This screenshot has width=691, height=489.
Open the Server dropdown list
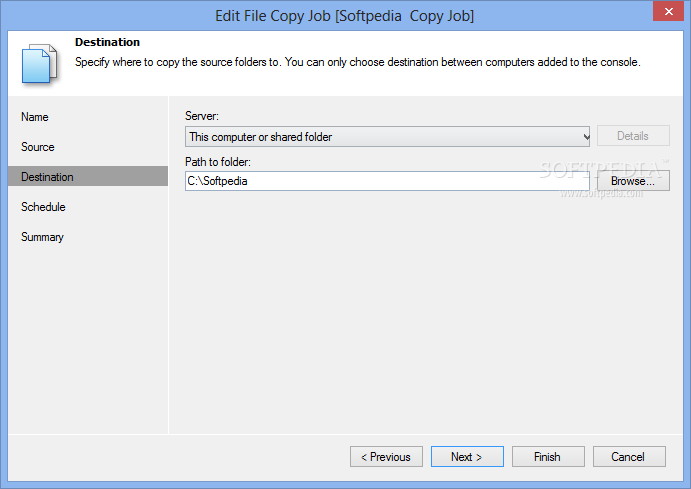(387, 137)
